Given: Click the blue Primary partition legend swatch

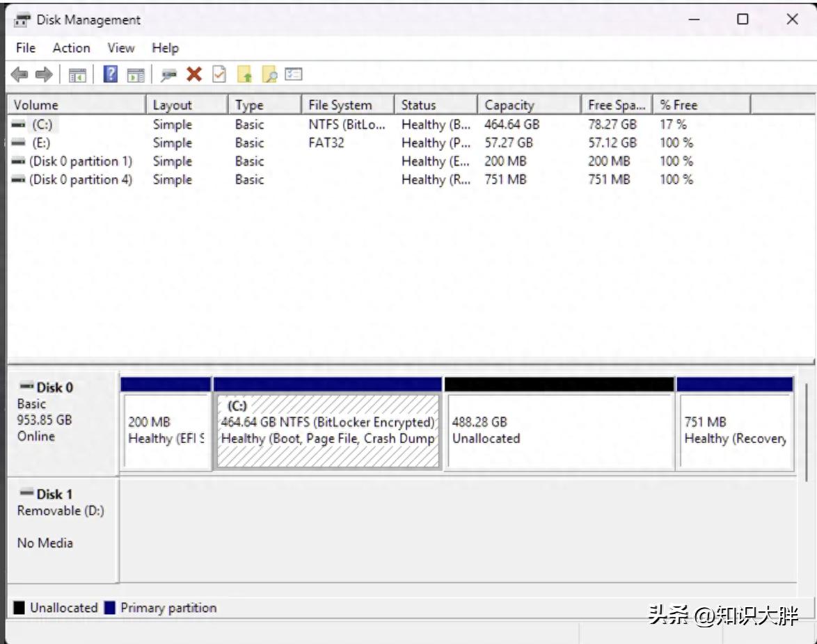Looking at the screenshot, I should 109,608.
